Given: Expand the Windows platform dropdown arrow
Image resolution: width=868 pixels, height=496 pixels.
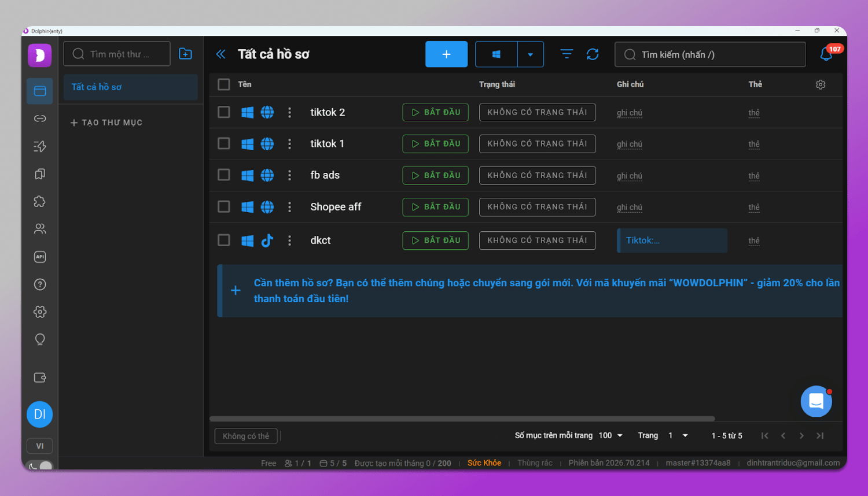Looking at the screenshot, I should [530, 54].
